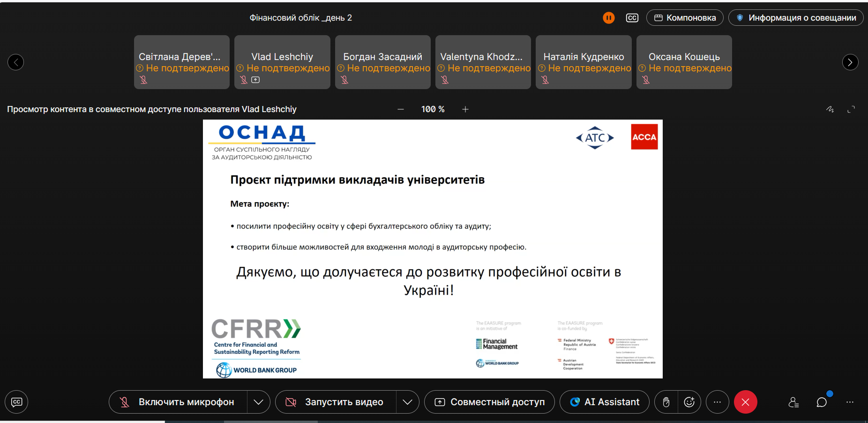This screenshot has height=423, width=868.
Task: Open the chat panel icon
Action: coord(822,402)
